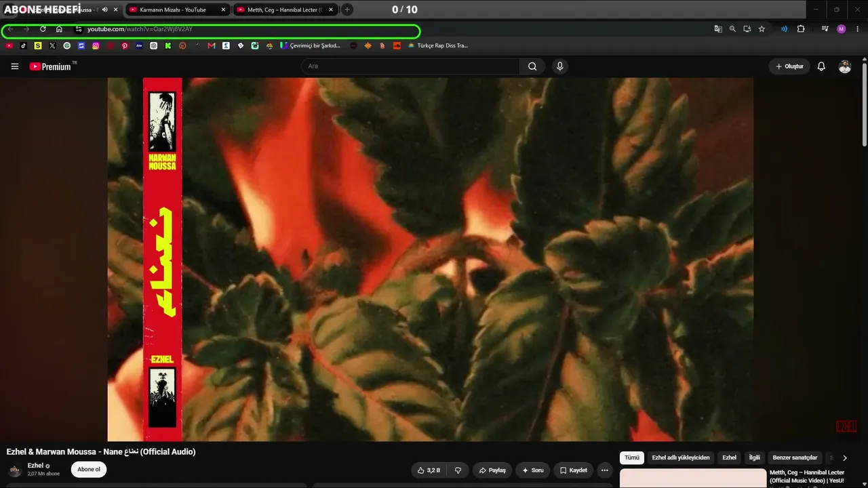Open the Gmail bookmark
Screen dimensions: 868x488
point(212,46)
